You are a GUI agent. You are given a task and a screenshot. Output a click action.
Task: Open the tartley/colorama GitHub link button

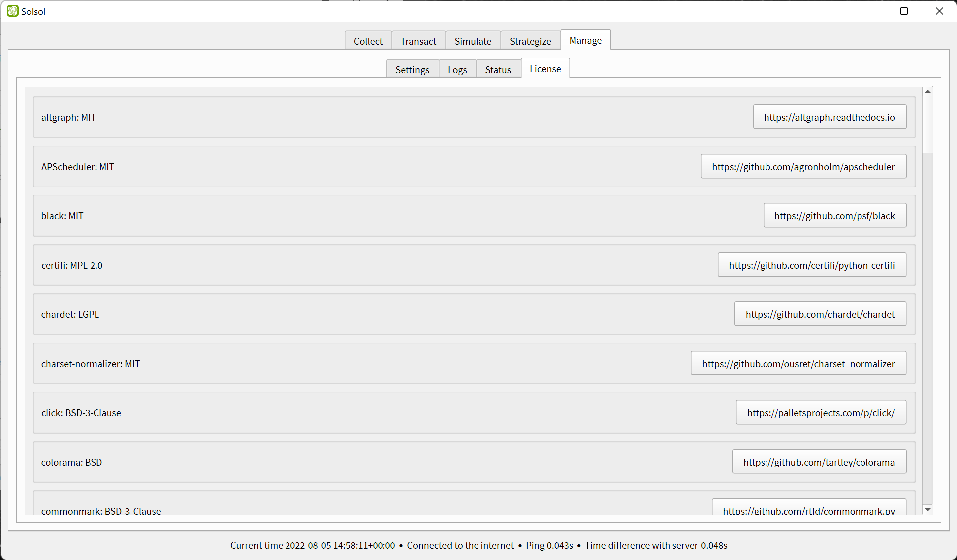pos(819,462)
